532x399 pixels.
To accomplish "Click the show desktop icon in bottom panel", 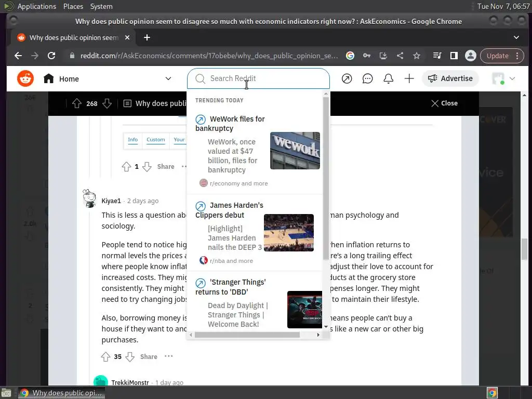I will click(6, 393).
